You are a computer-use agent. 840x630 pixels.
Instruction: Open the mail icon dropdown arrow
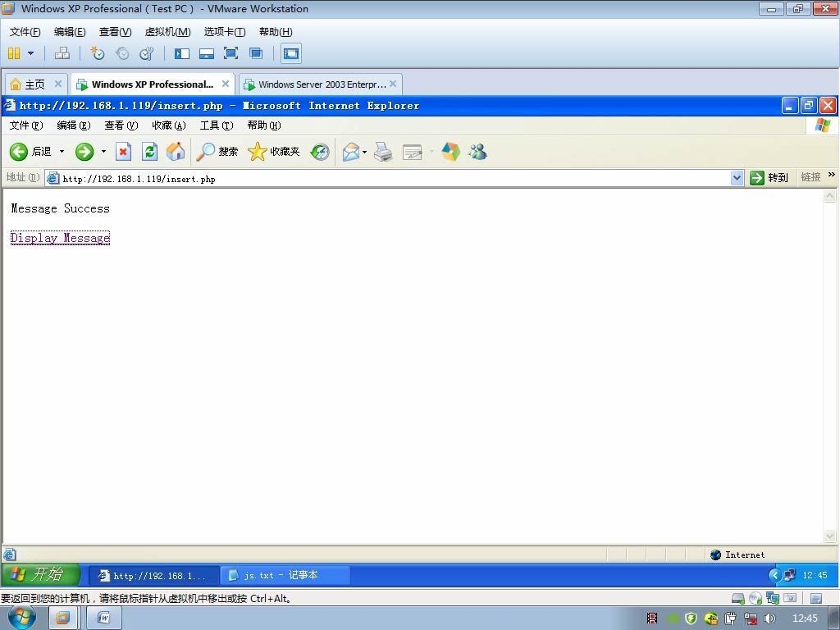click(x=364, y=152)
